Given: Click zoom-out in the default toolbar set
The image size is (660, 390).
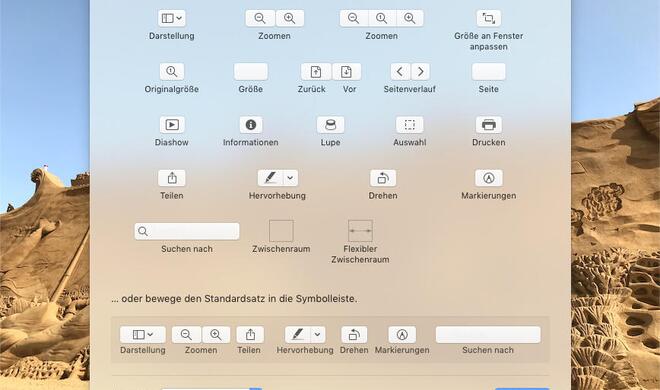Looking at the screenshot, I should point(186,334).
